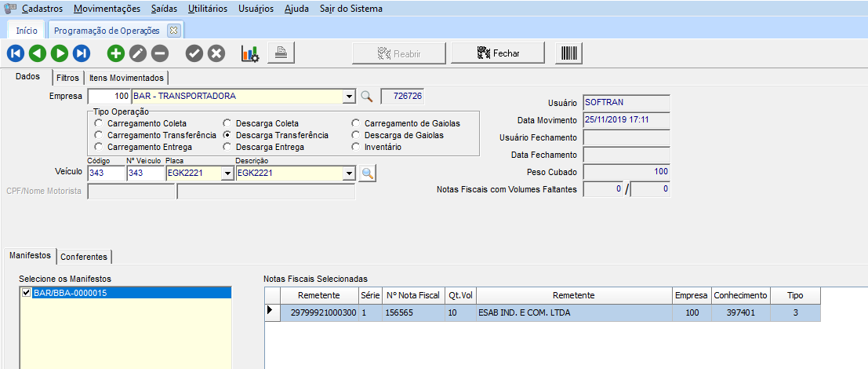The height and width of the screenshot is (369, 868).
Task: Click the vehicle Código field
Action: [x=107, y=174]
